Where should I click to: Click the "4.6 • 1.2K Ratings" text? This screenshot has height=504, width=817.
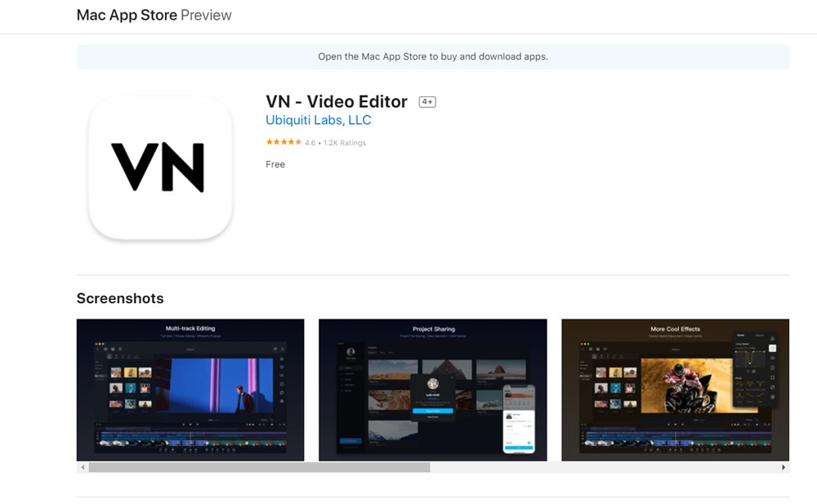(336, 143)
